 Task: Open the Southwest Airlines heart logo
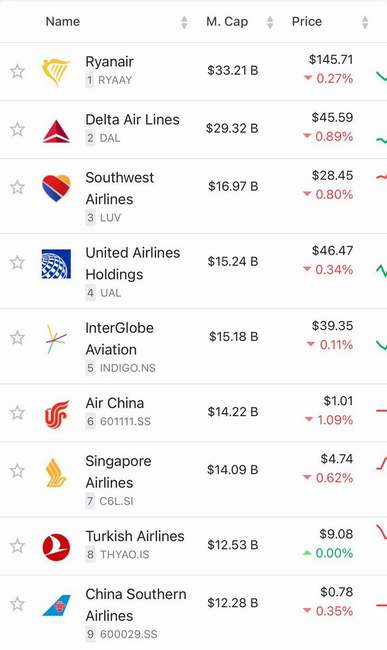(x=56, y=188)
